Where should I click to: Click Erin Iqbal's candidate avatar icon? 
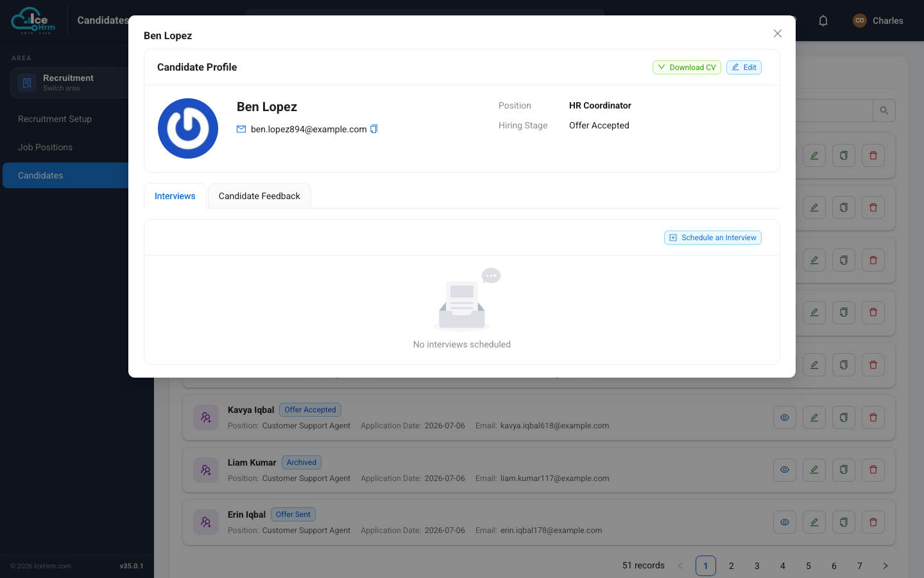coord(206,522)
